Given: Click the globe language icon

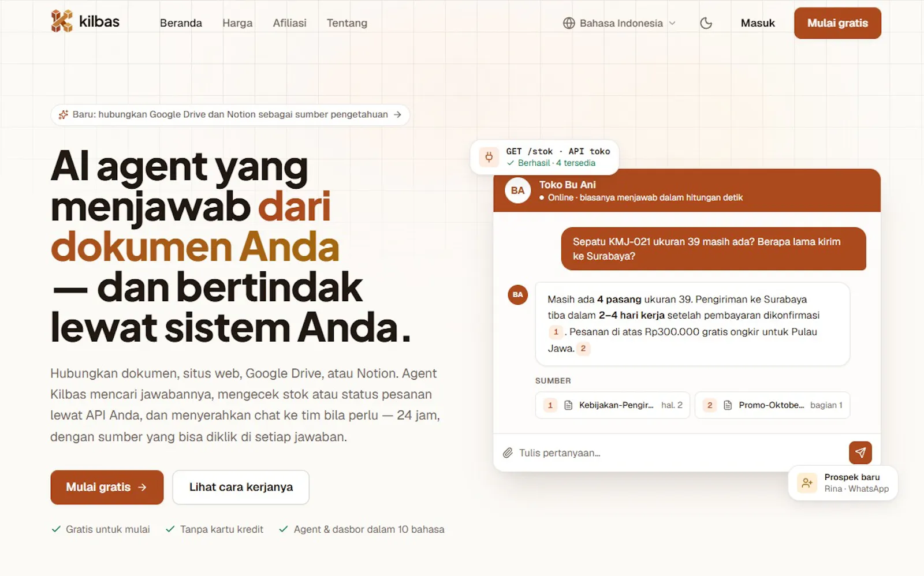Looking at the screenshot, I should (569, 23).
